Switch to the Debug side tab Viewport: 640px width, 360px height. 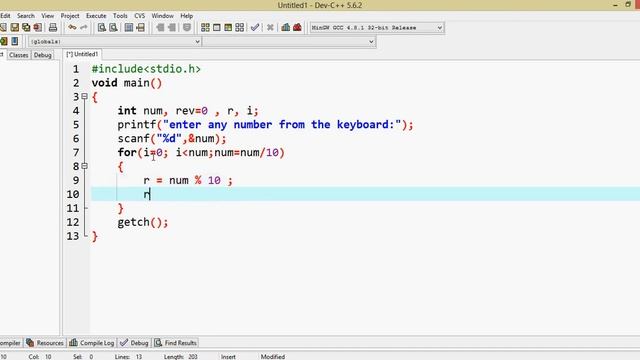tap(42, 55)
